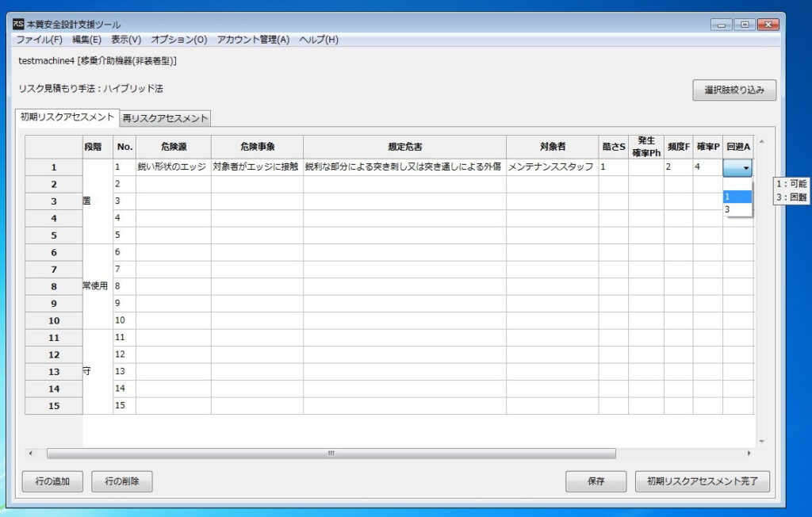Screen dimensions: 812x517
Task: Click the 回避A column header
Action: tap(738, 147)
